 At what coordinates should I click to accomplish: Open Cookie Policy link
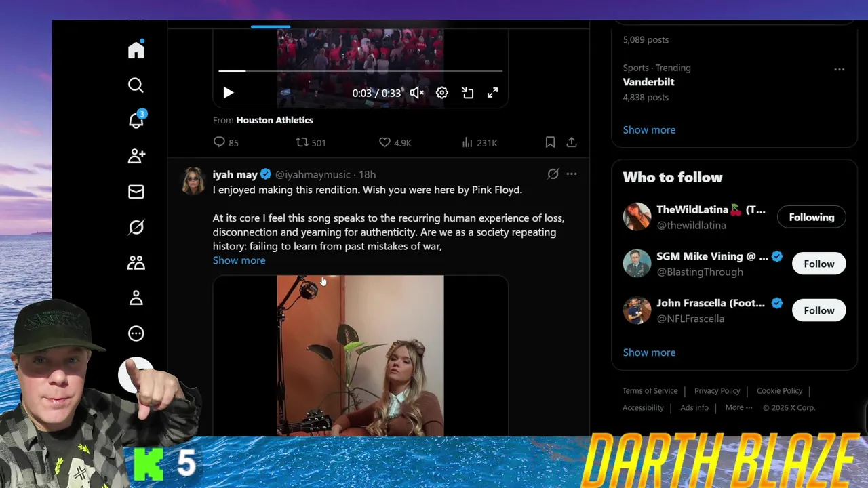point(779,390)
